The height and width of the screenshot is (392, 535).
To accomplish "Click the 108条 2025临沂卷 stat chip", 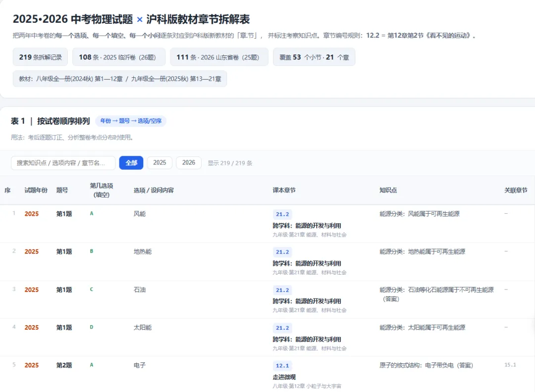I will click(x=119, y=57).
